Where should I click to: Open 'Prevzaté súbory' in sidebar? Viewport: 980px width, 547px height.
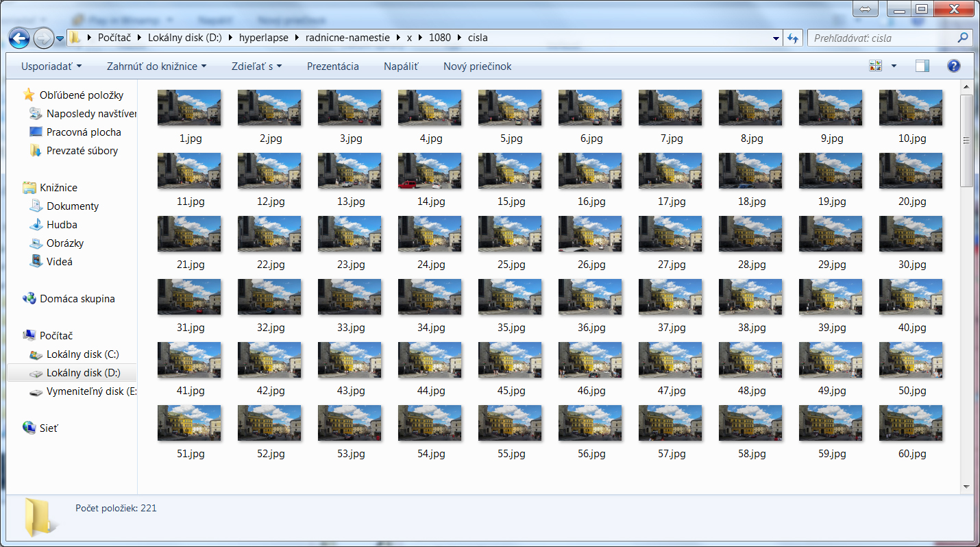74,151
